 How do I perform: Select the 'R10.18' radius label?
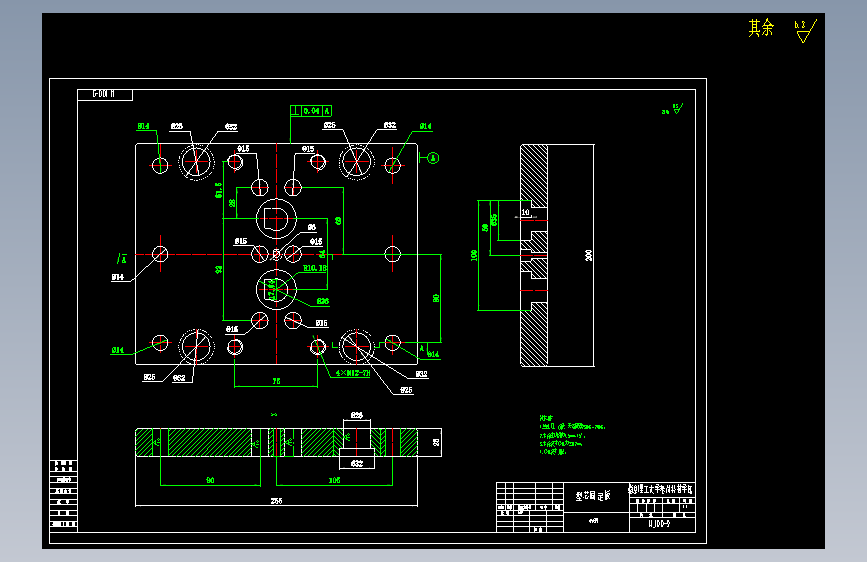pyautogui.click(x=315, y=268)
